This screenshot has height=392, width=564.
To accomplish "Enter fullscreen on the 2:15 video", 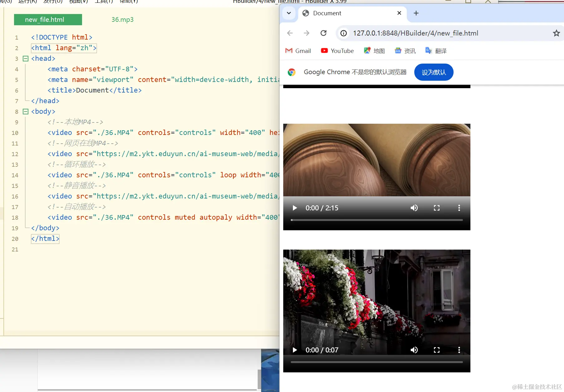I will click(x=437, y=208).
